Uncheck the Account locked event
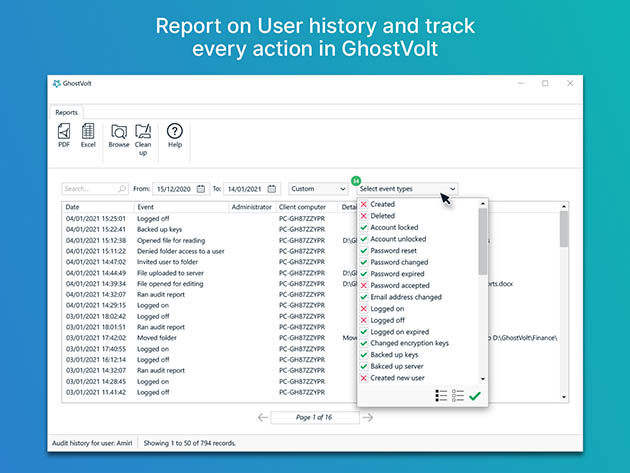 click(x=364, y=227)
